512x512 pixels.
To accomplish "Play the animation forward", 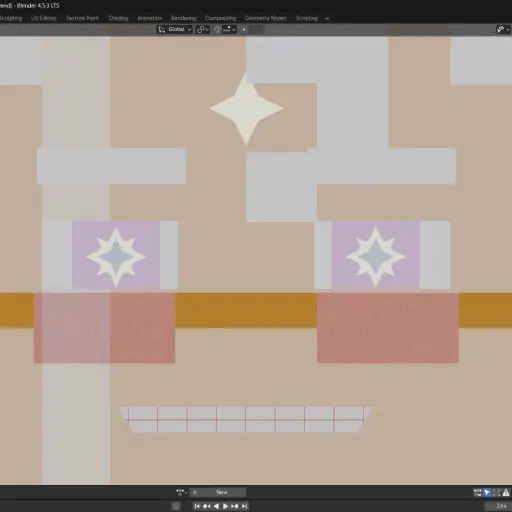I will 225,506.
